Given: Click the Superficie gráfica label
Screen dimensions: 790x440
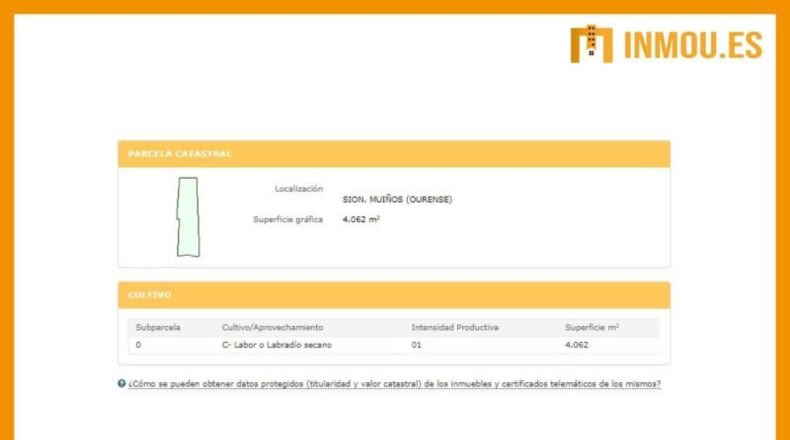Looking at the screenshot, I should pyautogui.click(x=288, y=220).
